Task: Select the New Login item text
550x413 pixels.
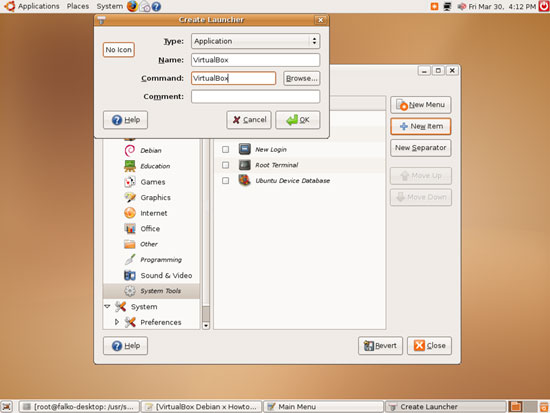Action: tap(271, 149)
